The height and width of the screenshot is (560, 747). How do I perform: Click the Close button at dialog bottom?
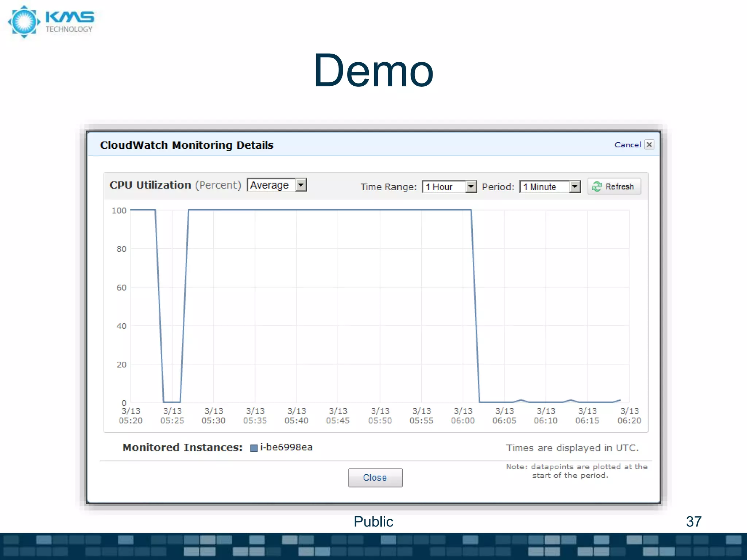click(x=375, y=478)
